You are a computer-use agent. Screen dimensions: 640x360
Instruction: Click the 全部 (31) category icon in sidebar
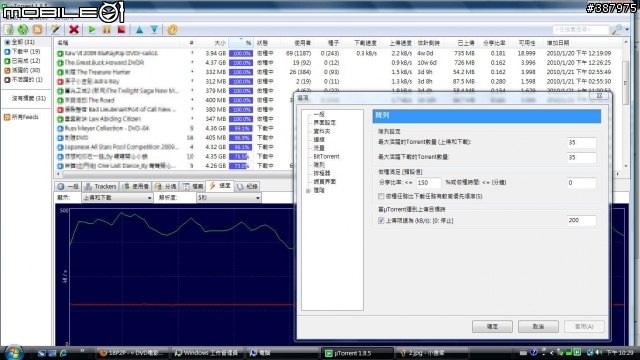pos(7,42)
